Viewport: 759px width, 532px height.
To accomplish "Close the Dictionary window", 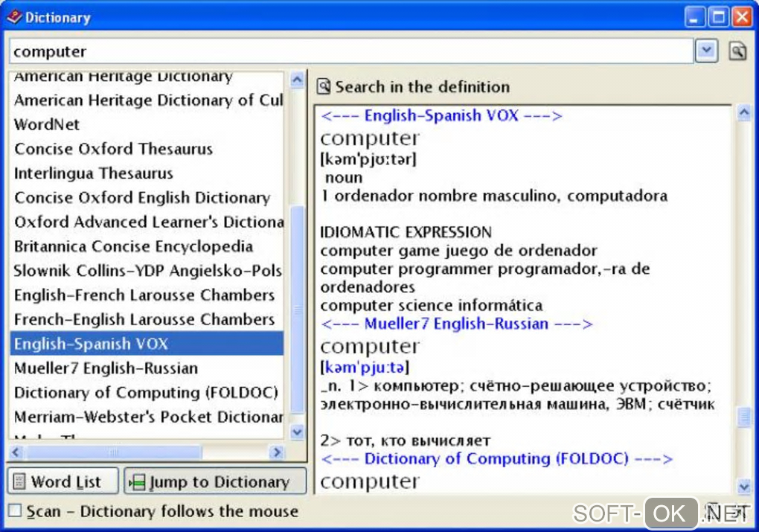I will [x=742, y=17].
